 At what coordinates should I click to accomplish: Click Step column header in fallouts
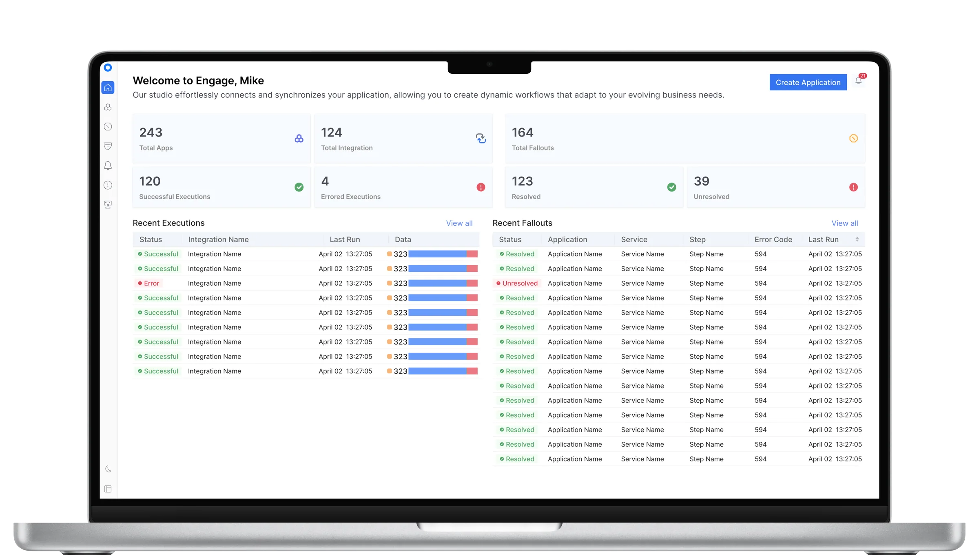[x=697, y=240]
